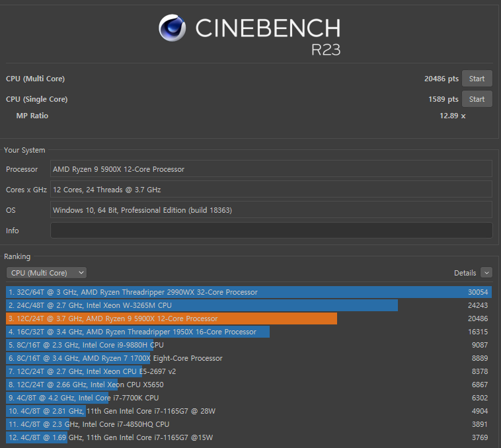This screenshot has height=448, width=501.
Task: Select ranking row i7-1165G7 @15W
Action: point(249,437)
